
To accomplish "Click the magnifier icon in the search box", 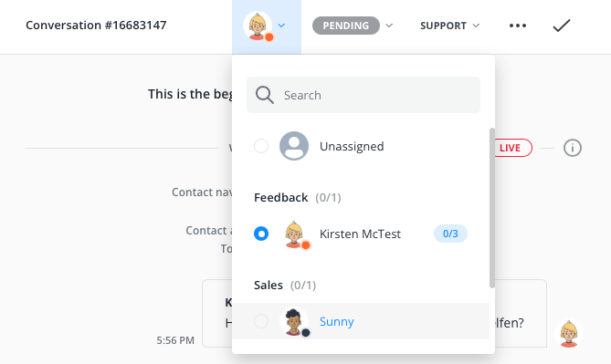I will [265, 95].
